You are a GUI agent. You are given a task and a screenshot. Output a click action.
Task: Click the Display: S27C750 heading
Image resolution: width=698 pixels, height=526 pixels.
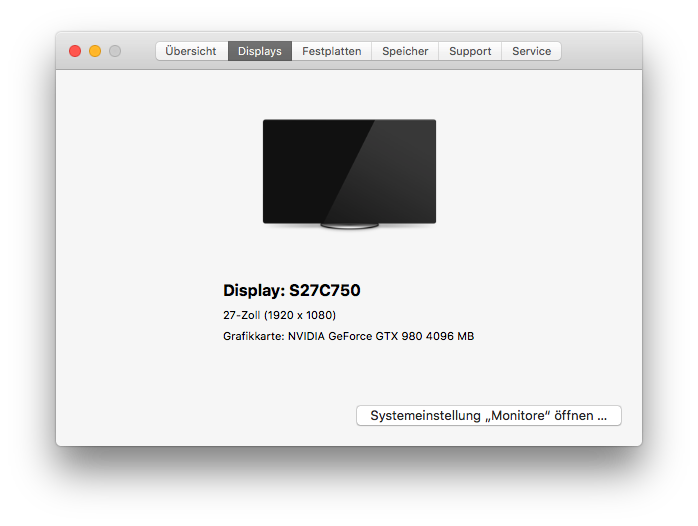(x=292, y=290)
